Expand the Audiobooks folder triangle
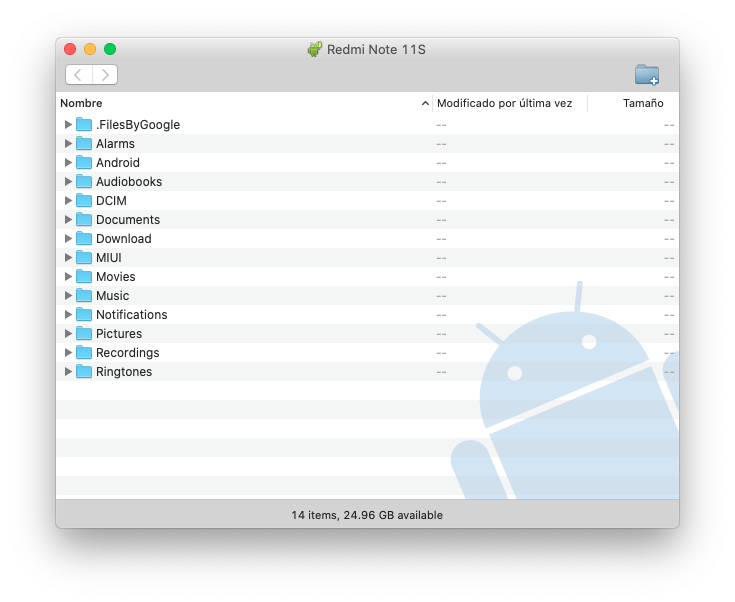Screen dimensions: 735x602 (x=68, y=181)
